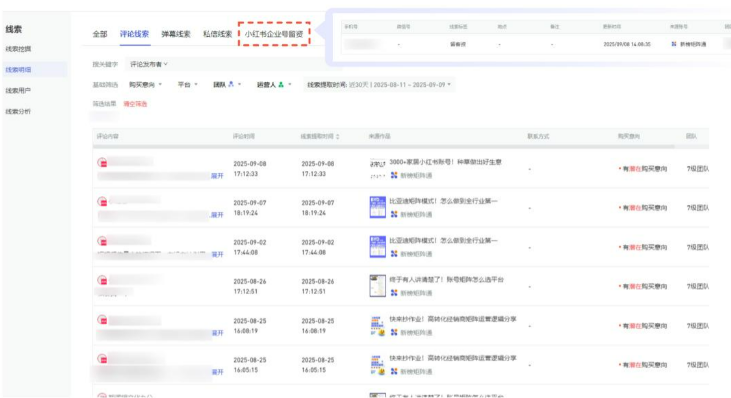Click commenter avatar in the 2025-09-07 18:19:24 row
Viewport: 731px width, 398px height.
click(103, 202)
